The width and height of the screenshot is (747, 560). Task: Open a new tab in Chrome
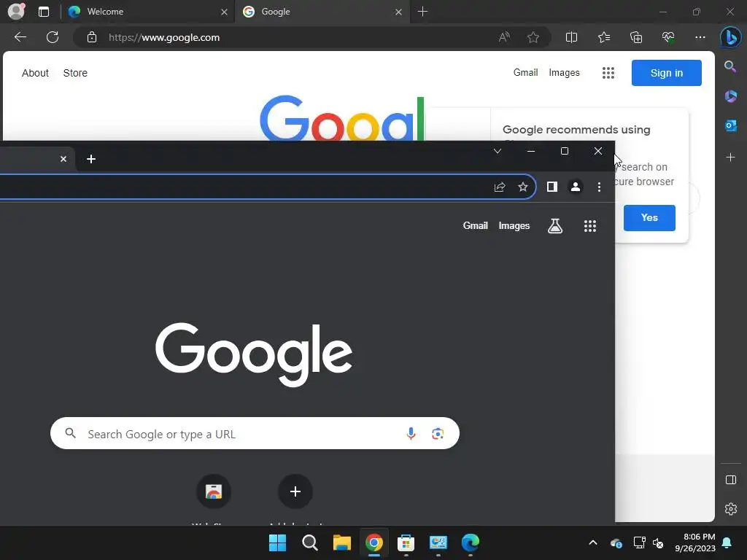pyautogui.click(x=91, y=159)
